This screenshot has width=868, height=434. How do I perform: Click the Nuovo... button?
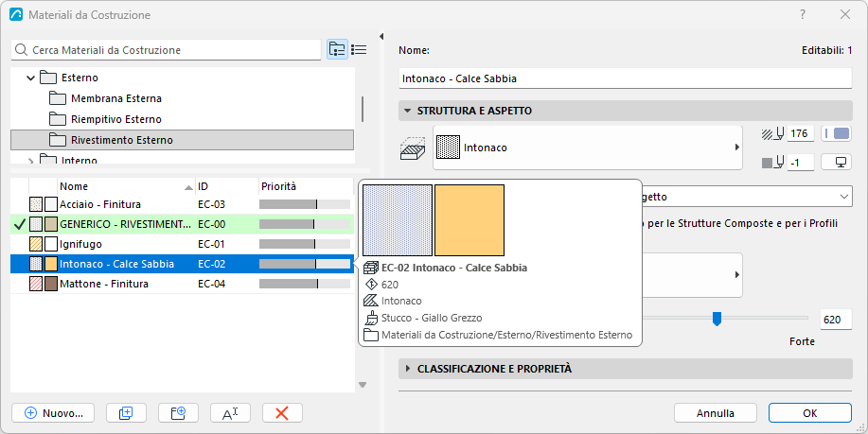[x=53, y=413]
